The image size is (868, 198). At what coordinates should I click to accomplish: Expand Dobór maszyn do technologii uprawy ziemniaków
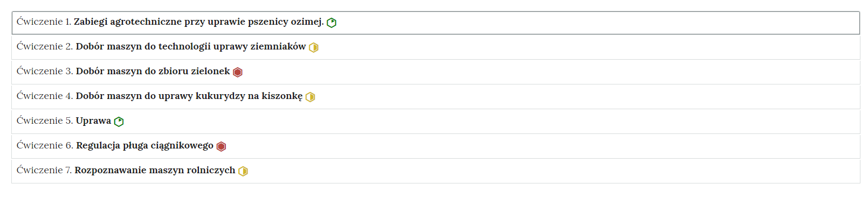tap(191, 46)
